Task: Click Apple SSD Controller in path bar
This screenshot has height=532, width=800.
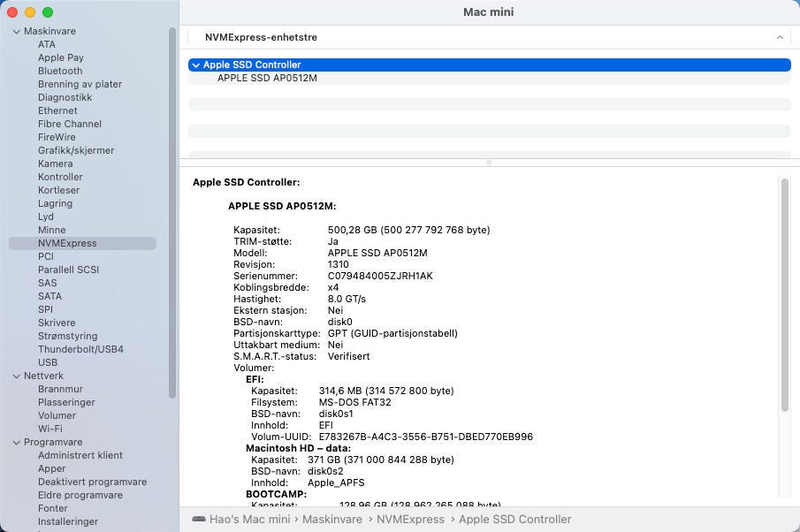Action: (514, 520)
